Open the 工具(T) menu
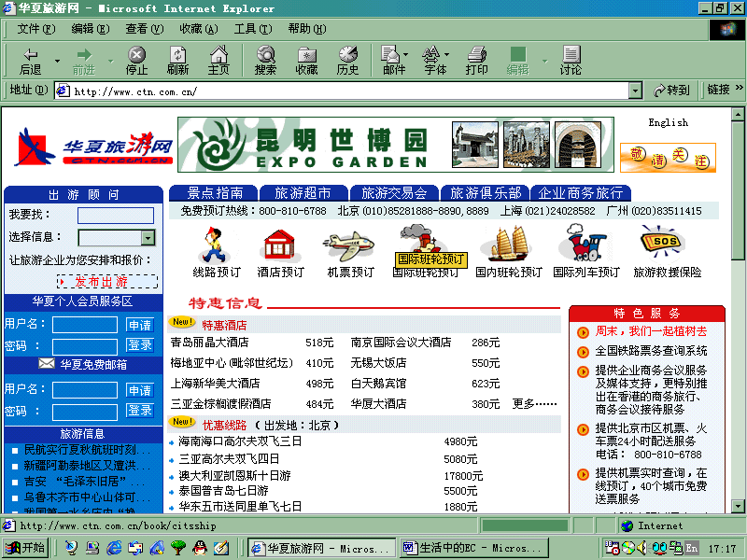 pos(253,29)
